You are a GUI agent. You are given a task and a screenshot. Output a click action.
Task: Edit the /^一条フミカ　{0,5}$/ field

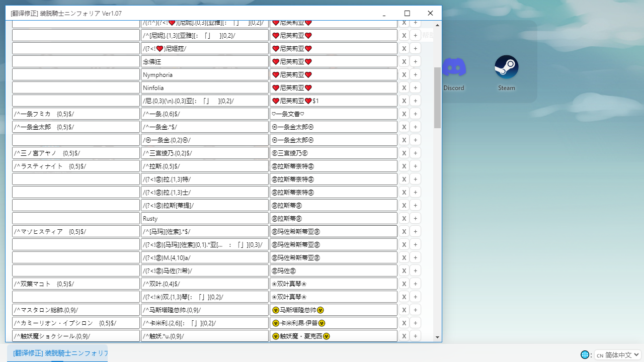tap(75, 114)
